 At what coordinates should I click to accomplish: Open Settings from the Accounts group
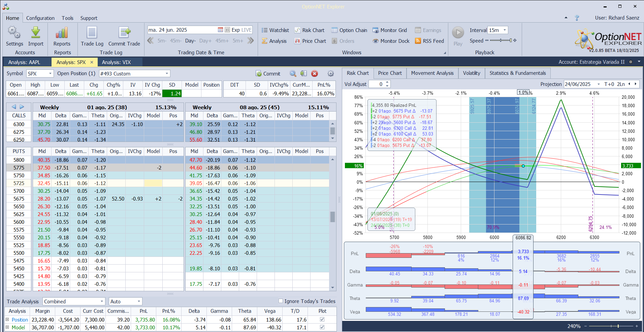[14, 36]
